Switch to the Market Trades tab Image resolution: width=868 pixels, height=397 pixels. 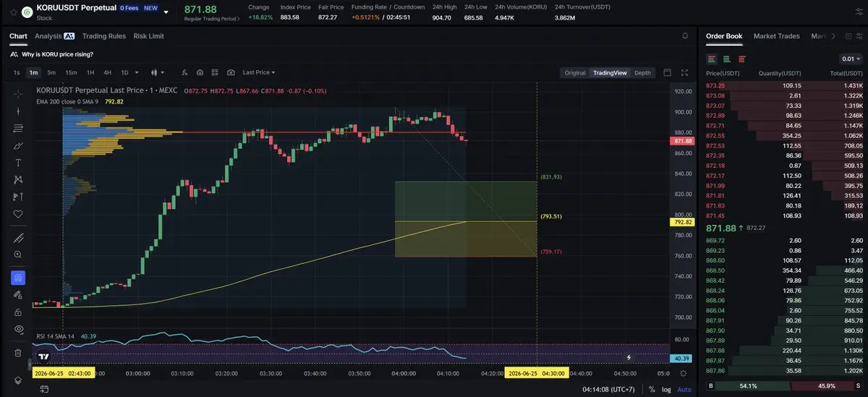pos(776,36)
